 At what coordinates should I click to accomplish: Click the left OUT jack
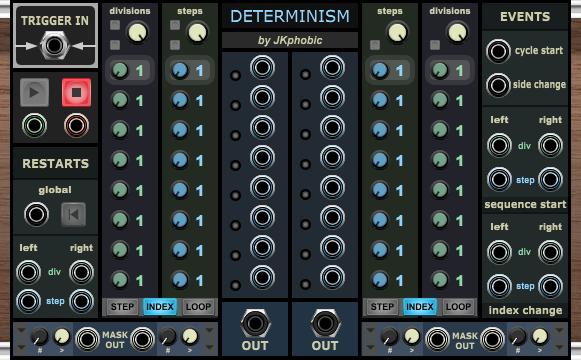point(255,323)
